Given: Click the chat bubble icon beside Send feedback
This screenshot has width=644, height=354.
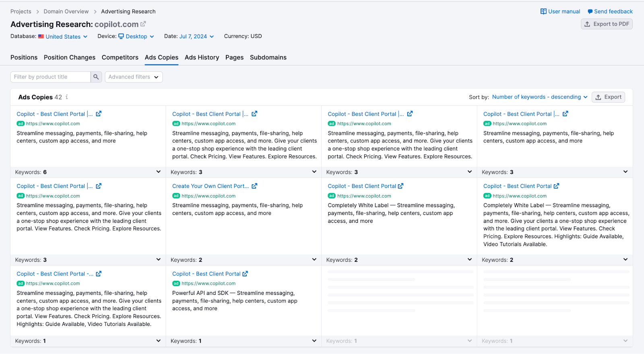Looking at the screenshot, I should pyautogui.click(x=590, y=11).
